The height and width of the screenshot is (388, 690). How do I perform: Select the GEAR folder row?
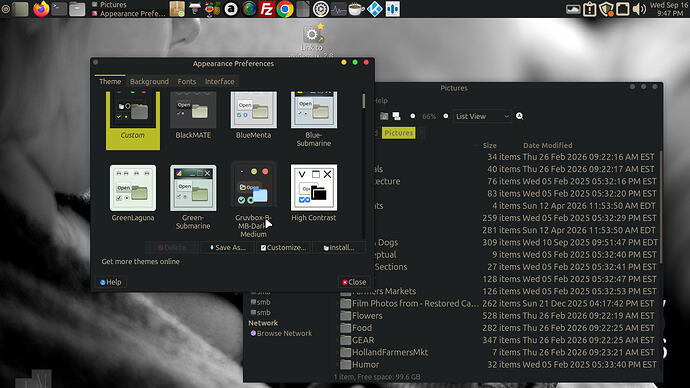tap(497, 340)
